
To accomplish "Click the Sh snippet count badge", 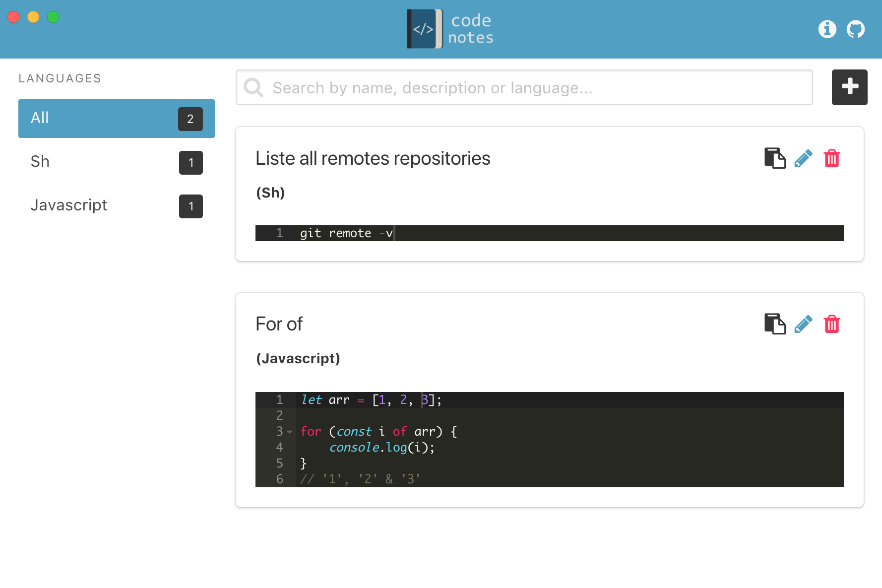I will click(x=190, y=162).
